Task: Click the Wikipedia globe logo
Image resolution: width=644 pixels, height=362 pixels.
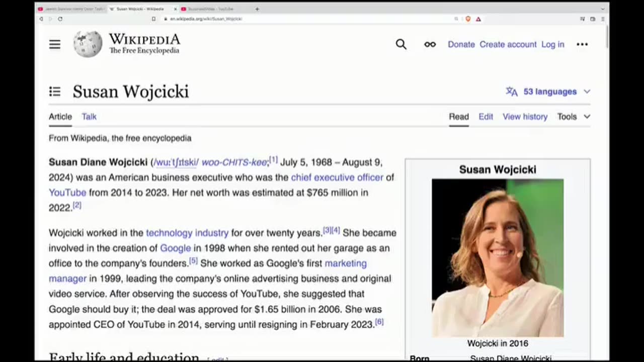Action: (x=88, y=44)
